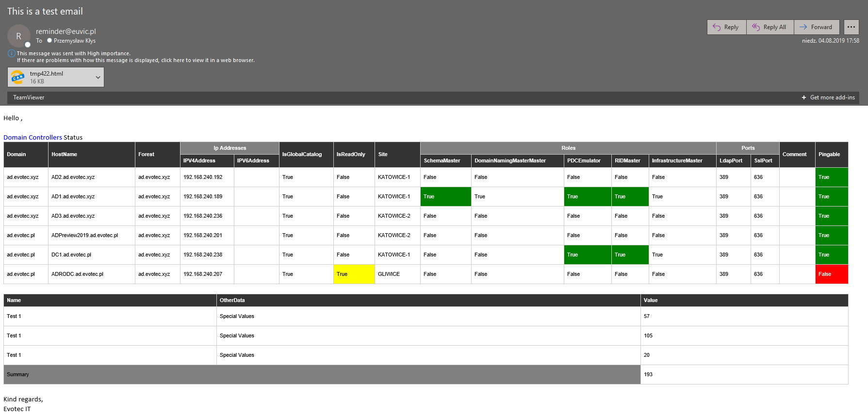Click the Reply arrow icon

(717, 27)
